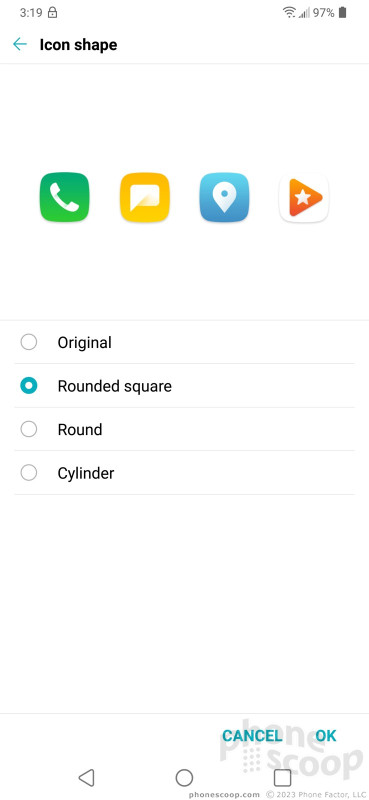Tap the back arrow beside Icon shape

19,44
